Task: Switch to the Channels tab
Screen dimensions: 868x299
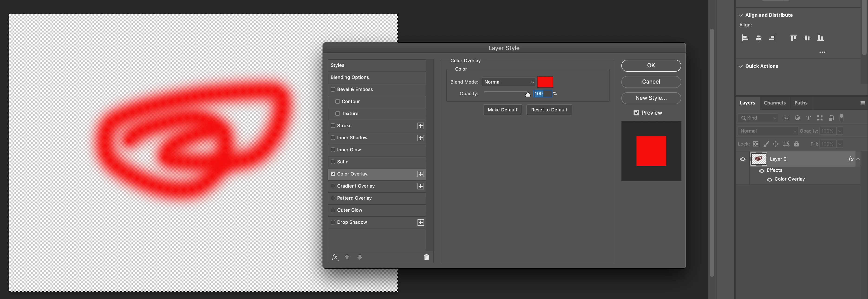Action: (774, 103)
